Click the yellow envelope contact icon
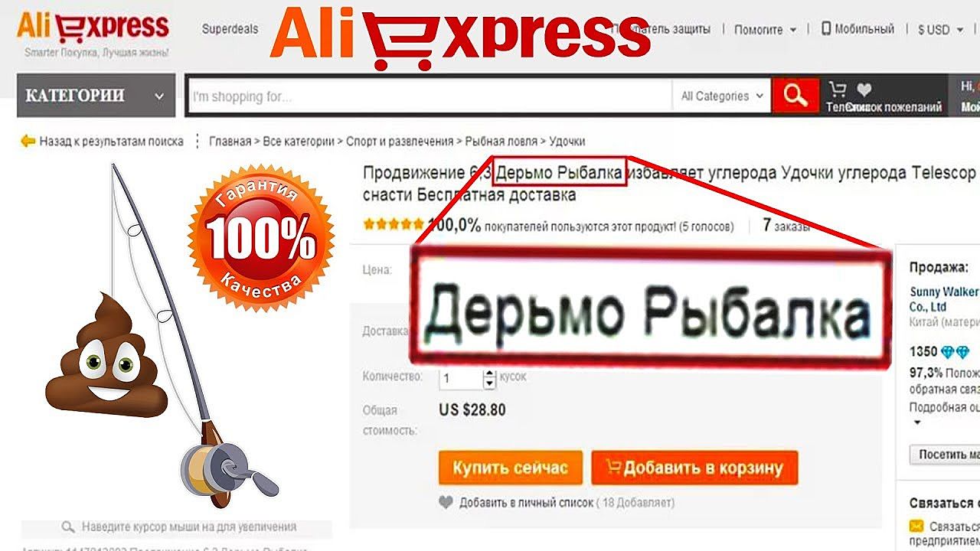 pyautogui.click(x=916, y=527)
